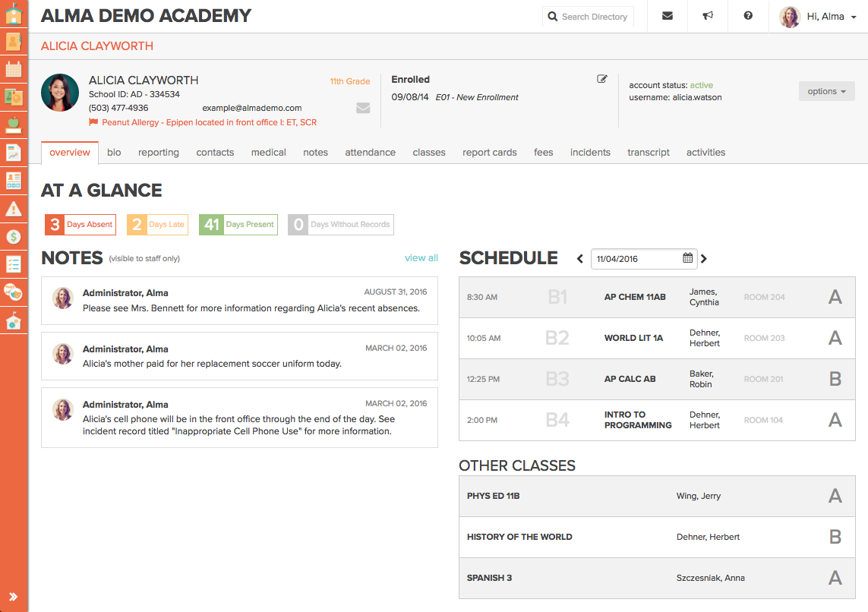
Task: Open the warning triangle incidents sidebar icon
Action: 14,209
